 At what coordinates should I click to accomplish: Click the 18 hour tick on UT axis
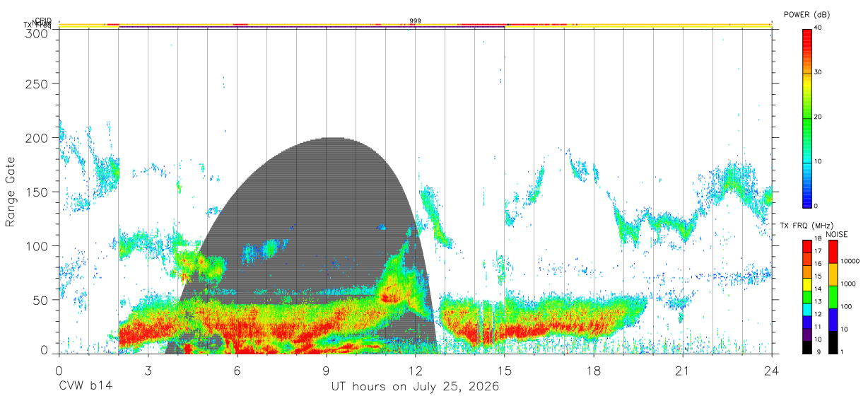coord(594,371)
